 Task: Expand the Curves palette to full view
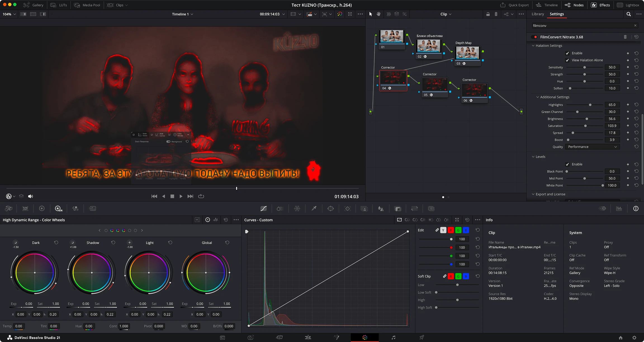(x=457, y=220)
